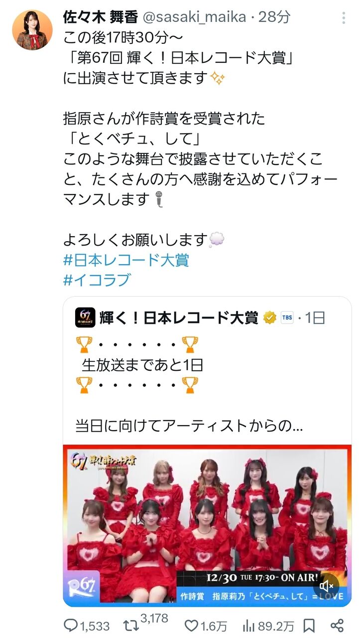Screen dimensions: 364x638
Task: Open the #日本レコード大賞 hashtag
Action: click(126, 260)
